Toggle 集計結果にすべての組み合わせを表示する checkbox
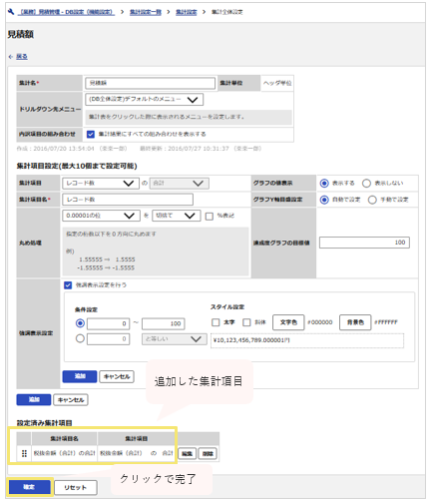This screenshot has height=504, width=432. point(91,134)
